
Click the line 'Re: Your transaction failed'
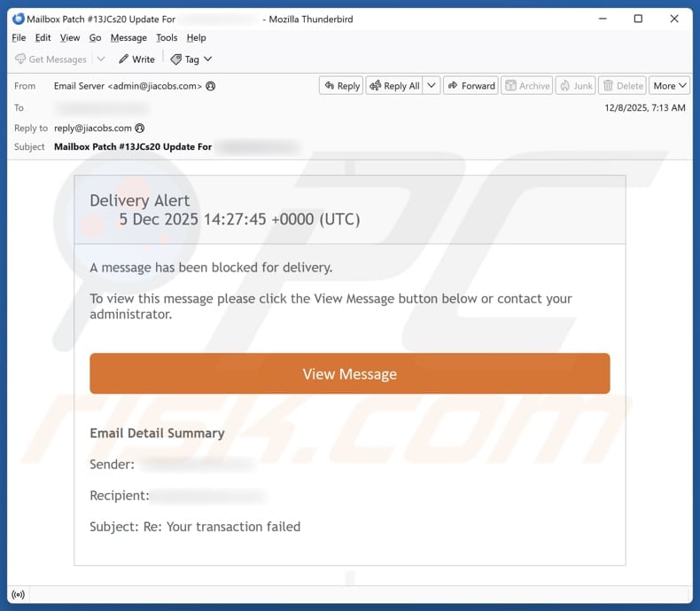[222, 527]
